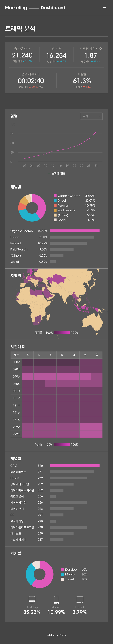Viewport: 113px width, 644px height.
Task: Click the Desktop monitor icon
Action: [x=32, y=599]
